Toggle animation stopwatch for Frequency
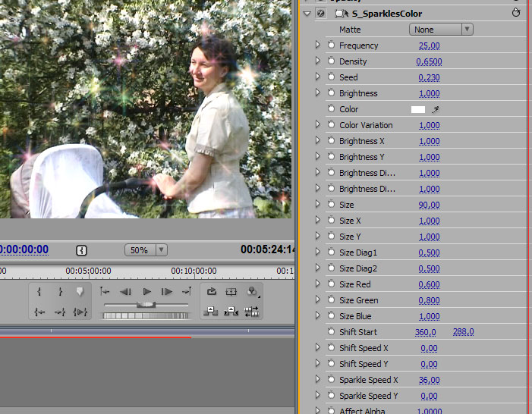 [332, 45]
